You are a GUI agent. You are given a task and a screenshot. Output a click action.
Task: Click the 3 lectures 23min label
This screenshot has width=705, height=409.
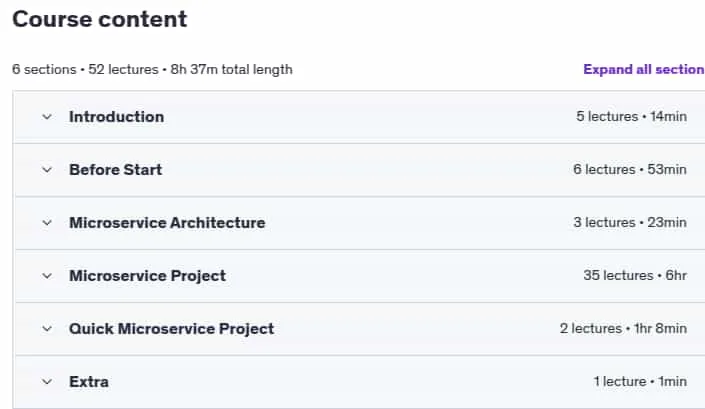point(629,222)
